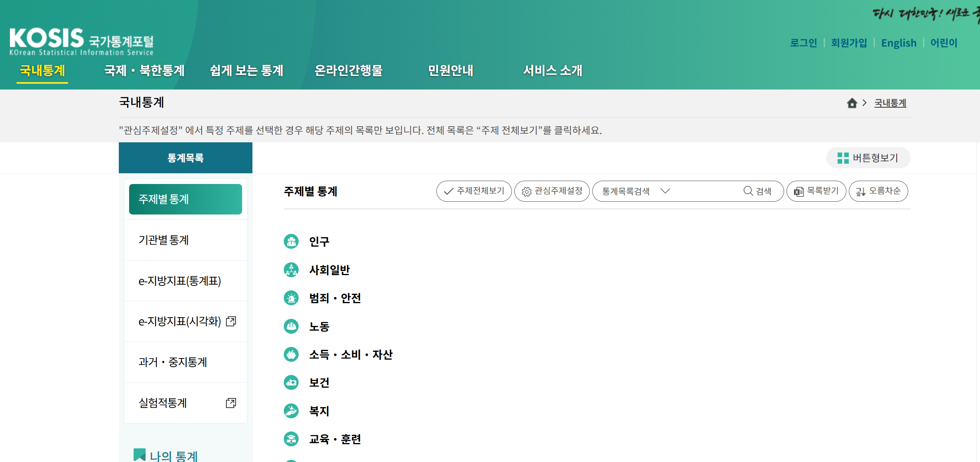Open 실험적통계 sidebar item

coord(186,403)
